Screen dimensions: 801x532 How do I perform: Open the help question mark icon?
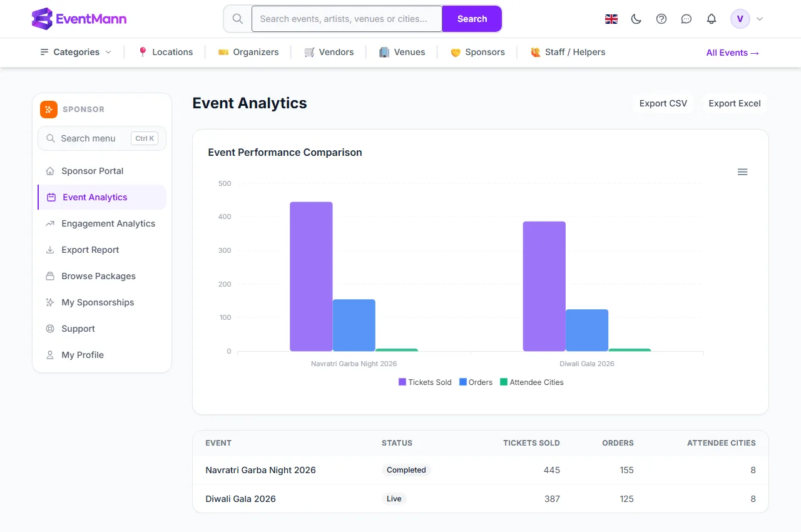coord(661,19)
